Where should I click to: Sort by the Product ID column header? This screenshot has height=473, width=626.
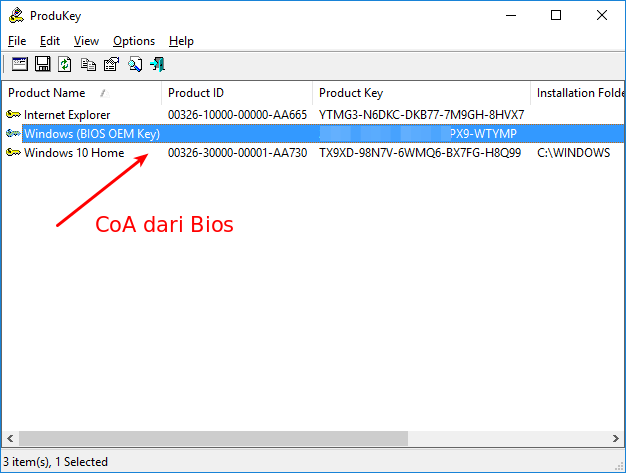237,93
